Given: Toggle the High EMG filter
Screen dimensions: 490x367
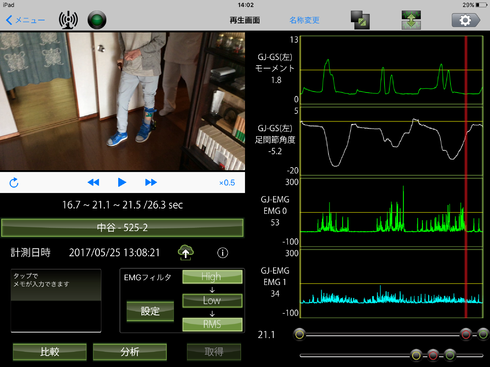Looking at the screenshot, I should coord(212,277).
